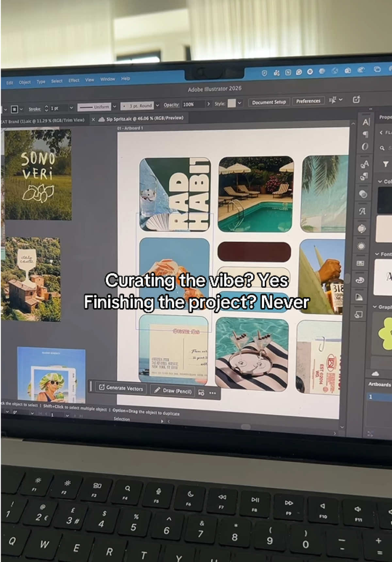The image size is (392, 562).
Task: Open the Type menu
Action: pyautogui.click(x=41, y=81)
